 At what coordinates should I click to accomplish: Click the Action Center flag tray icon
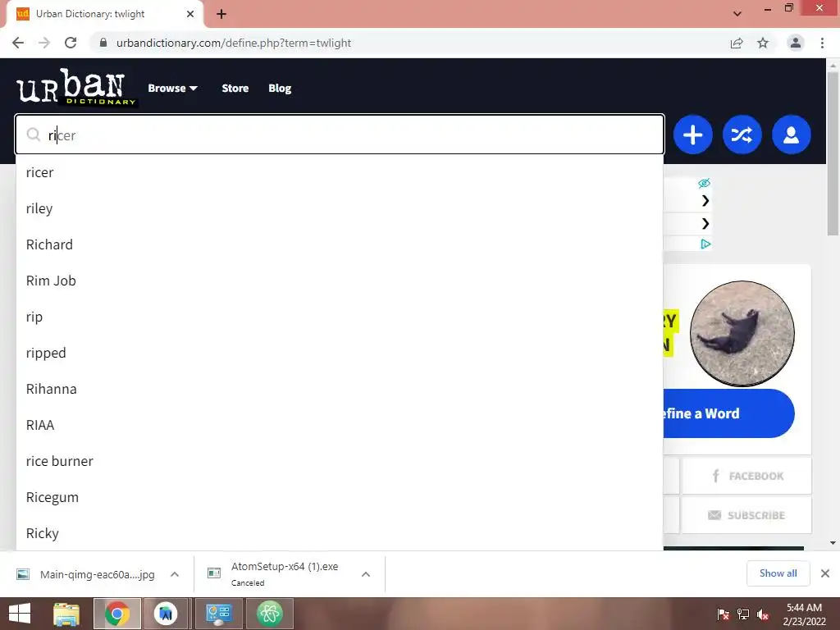(x=724, y=614)
